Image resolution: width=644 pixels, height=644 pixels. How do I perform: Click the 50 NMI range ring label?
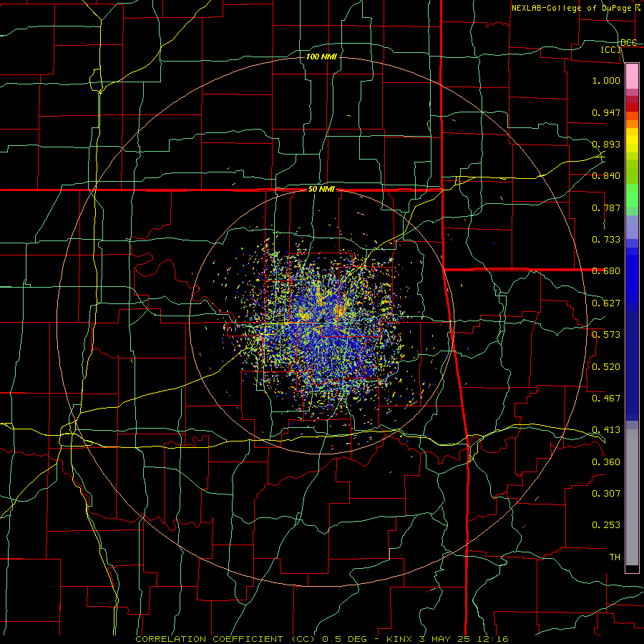click(x=321, y=190)
